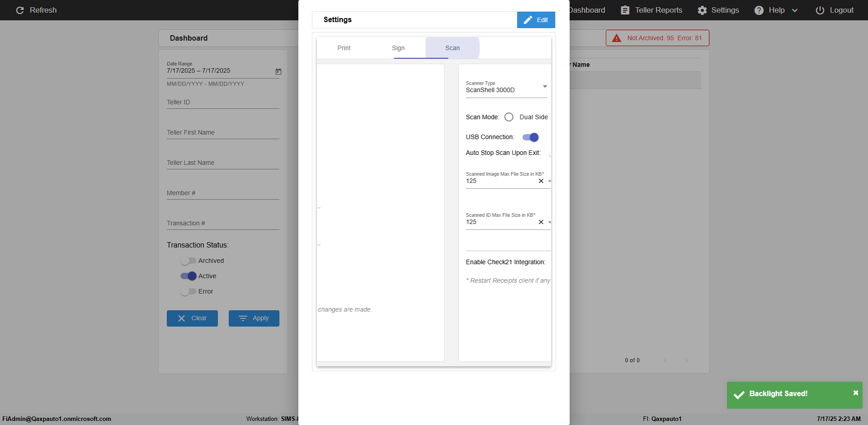Click the 'Transaction Status:' heading
The width and height of the screenshot is (868, 425).
[198, 245]
